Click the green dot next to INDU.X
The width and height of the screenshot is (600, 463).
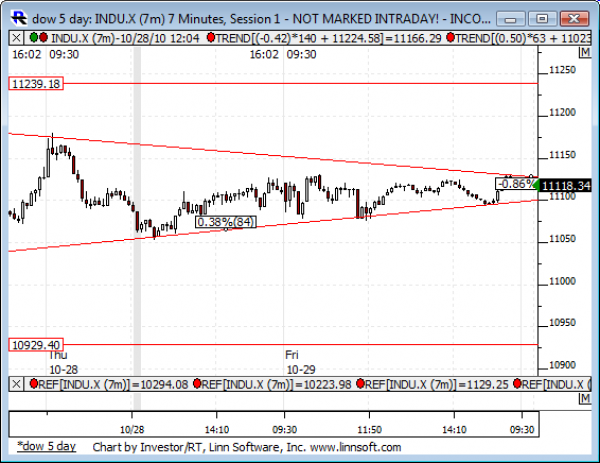coord(34,37)
